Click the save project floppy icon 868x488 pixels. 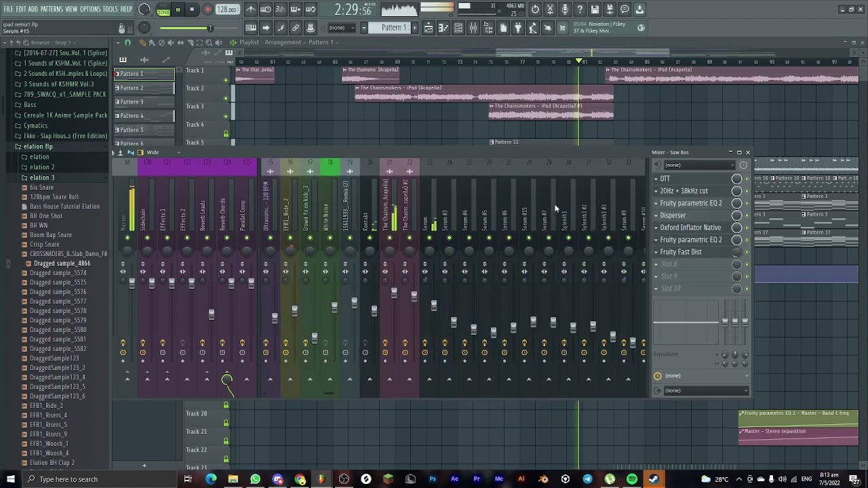pos(595,9)
